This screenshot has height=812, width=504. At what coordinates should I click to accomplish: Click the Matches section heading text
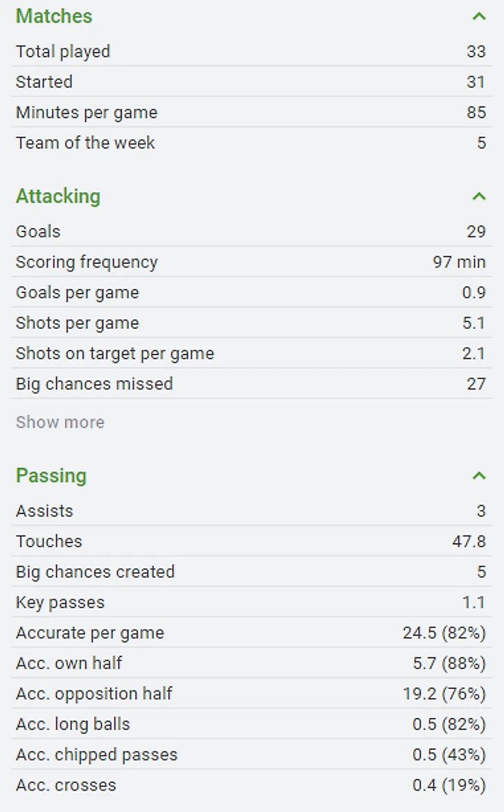click(54, 17)
